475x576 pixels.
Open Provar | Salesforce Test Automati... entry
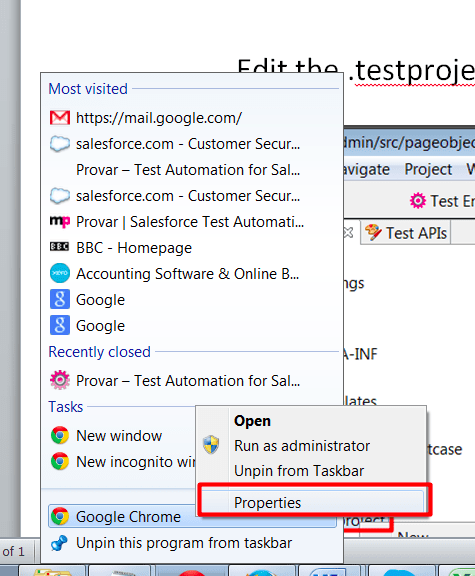(x=192, y=222)
